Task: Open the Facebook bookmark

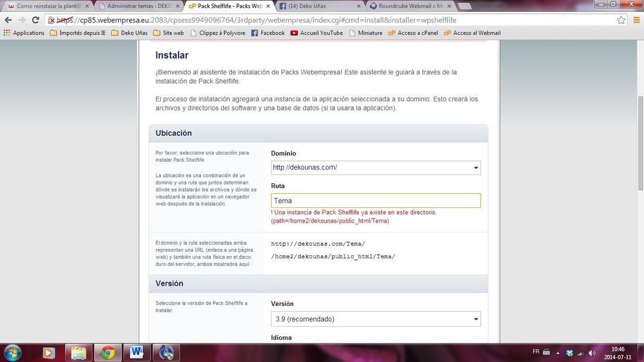Action: click(x=268, y=33)
